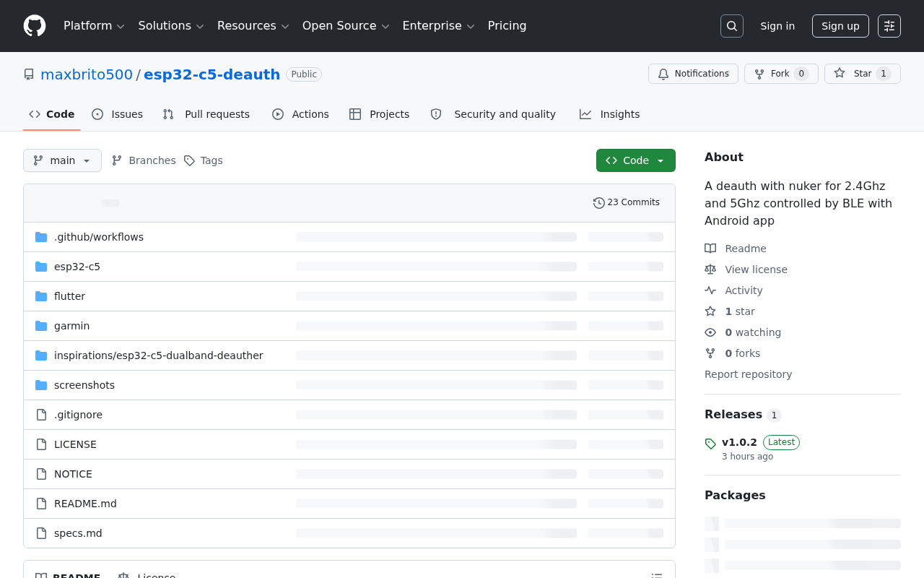Open Security and quality tab
Screen dimensions: 924x578
(493, 114)
